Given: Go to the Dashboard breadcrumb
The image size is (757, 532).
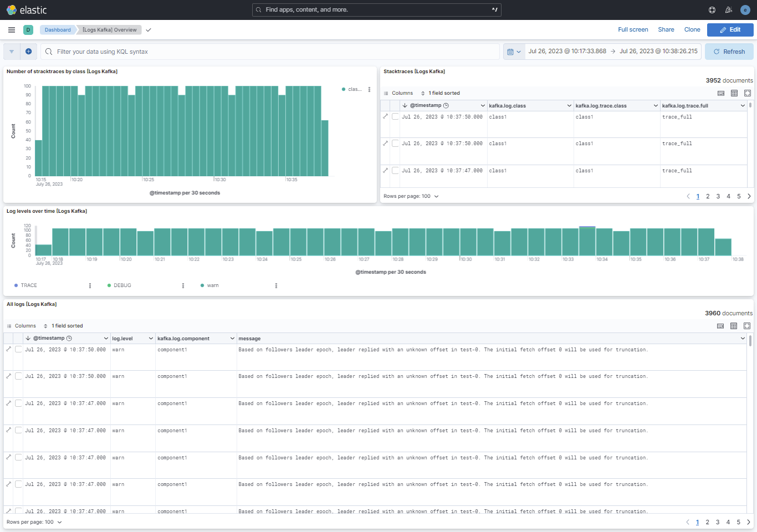Looking at the screenshot, I should 58,30.
